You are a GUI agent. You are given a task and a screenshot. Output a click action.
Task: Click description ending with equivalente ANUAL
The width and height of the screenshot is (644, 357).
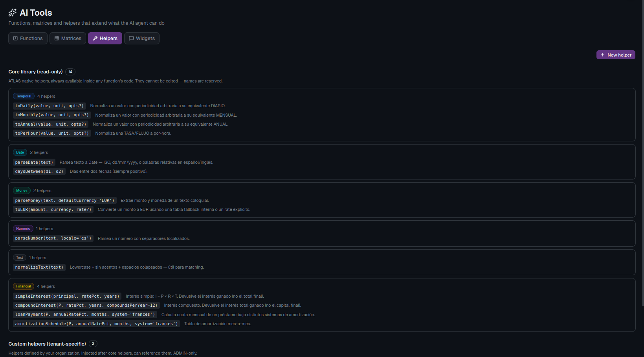pos(161,124)
